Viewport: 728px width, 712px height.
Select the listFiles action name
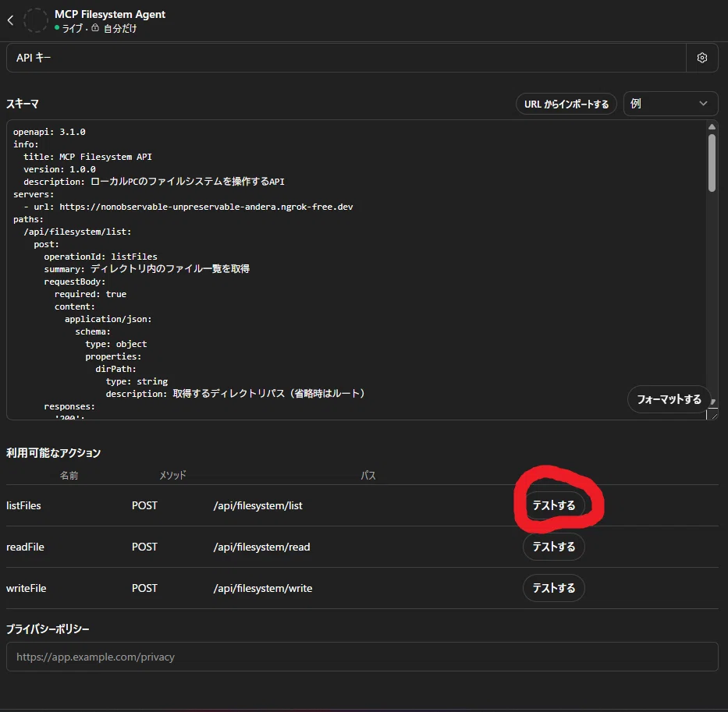click(x=23, y=505)
